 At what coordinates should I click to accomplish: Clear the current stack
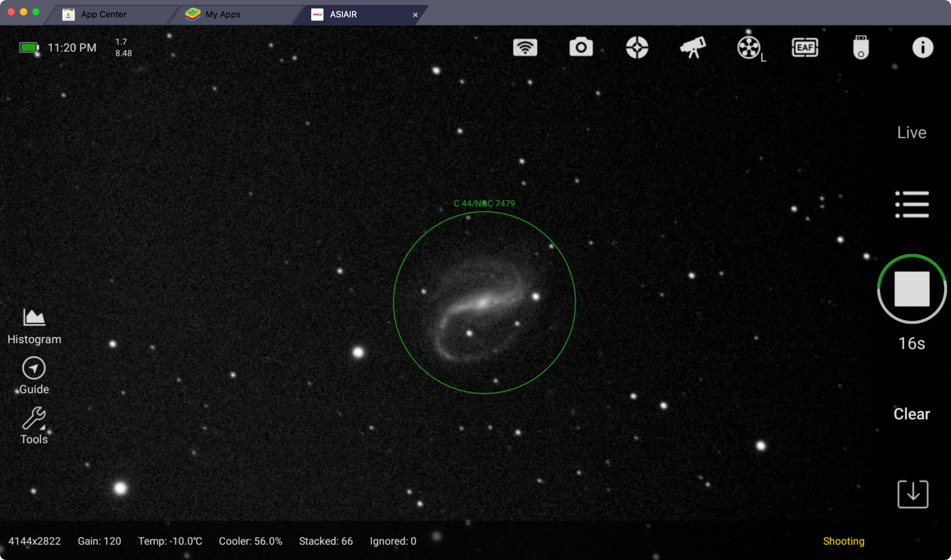click(x=912, y=414)
